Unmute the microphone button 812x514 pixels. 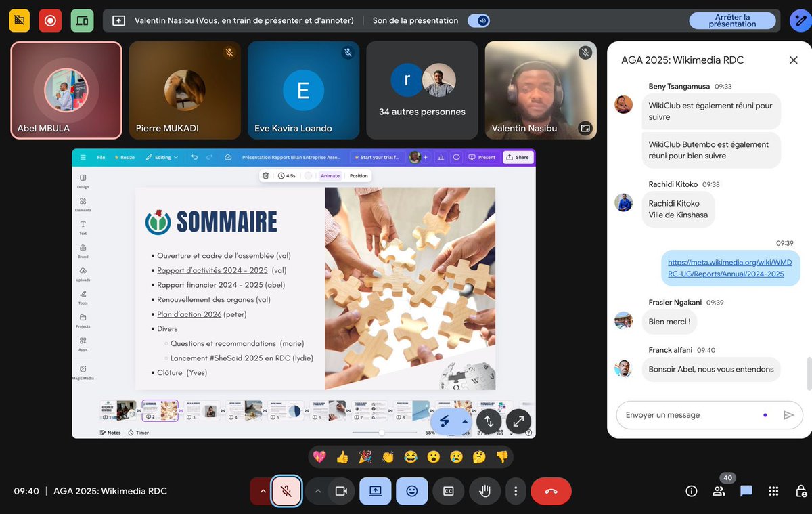pos(286,491)
